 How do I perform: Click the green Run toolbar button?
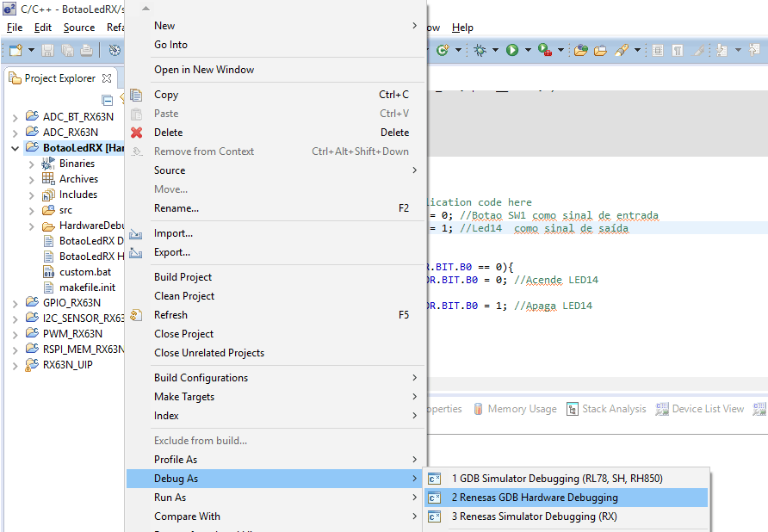coord(512,50)
